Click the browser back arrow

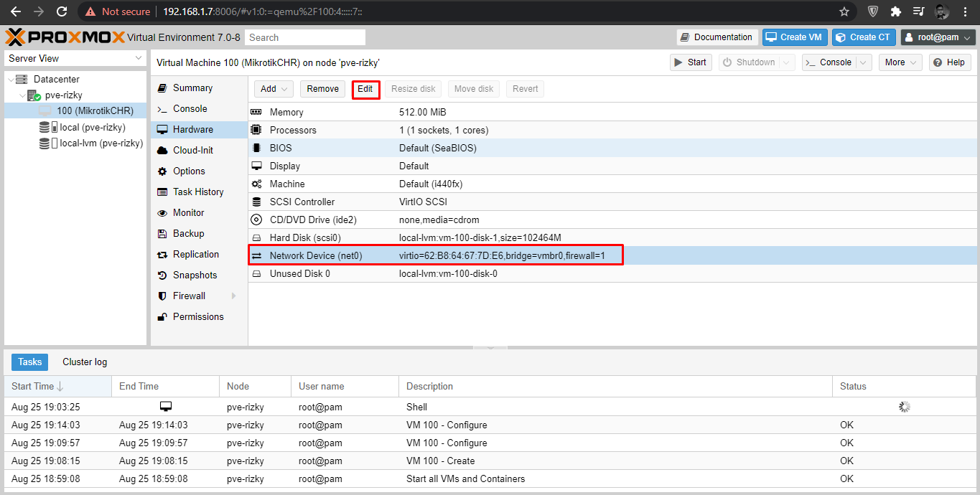click(x=16, y=11)
